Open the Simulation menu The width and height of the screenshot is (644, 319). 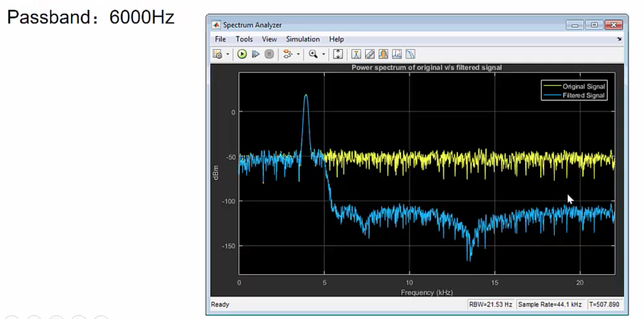[303, 39]
